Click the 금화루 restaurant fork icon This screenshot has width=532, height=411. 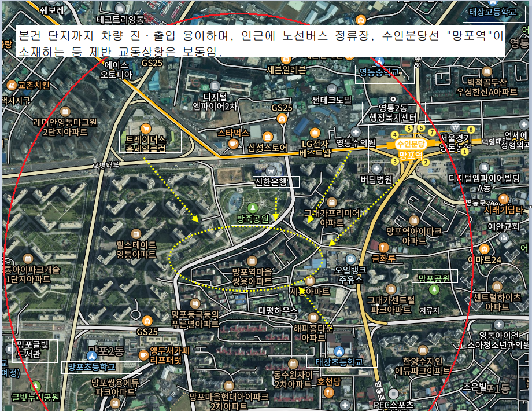click(x=383, y=247)
